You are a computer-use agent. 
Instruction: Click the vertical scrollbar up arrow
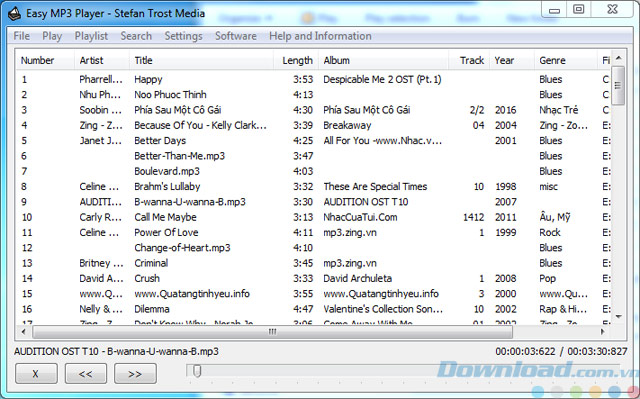pyautogui.click(x=618, y=58)
